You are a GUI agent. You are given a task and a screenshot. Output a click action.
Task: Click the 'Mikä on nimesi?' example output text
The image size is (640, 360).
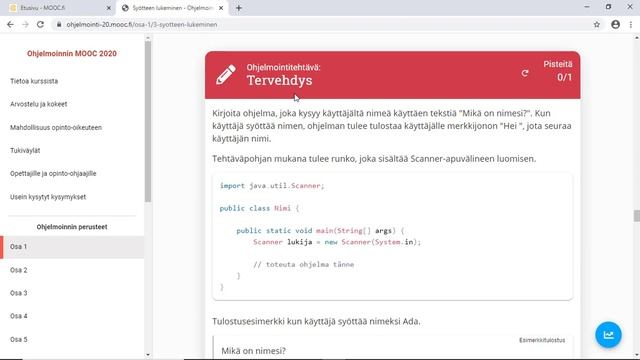point(253,351)
